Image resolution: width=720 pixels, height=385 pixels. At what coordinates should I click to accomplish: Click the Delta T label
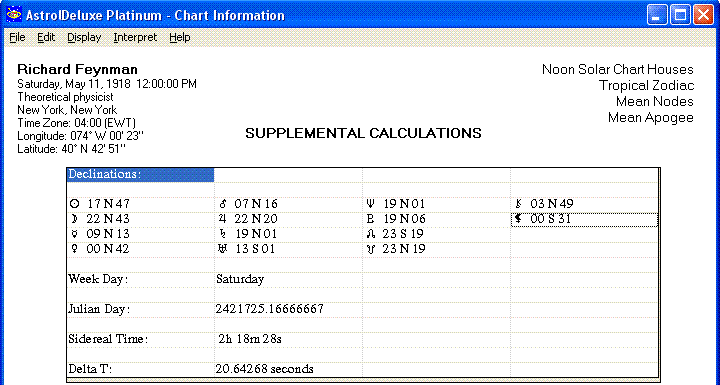(x=90, y=369)
